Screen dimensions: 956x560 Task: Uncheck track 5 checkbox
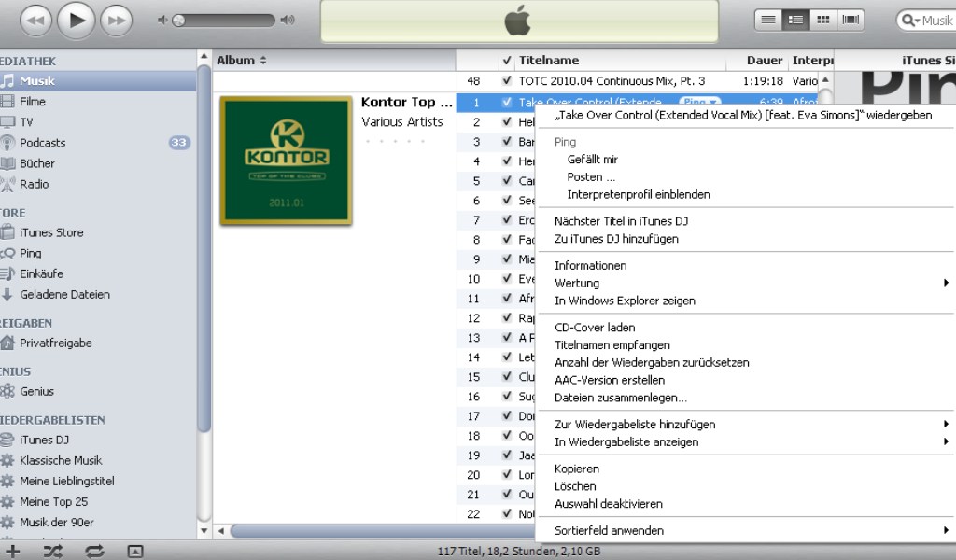[x=506, y=181]
